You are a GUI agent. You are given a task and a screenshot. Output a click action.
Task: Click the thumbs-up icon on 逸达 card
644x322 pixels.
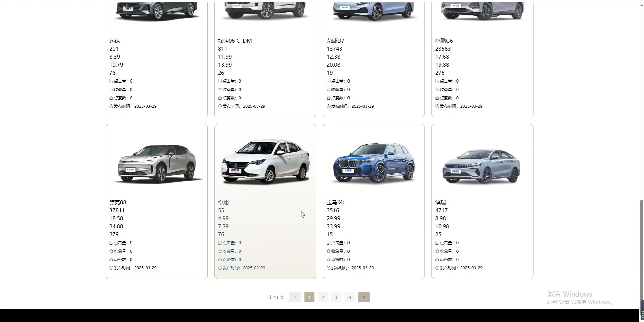(x=111, y=98)
